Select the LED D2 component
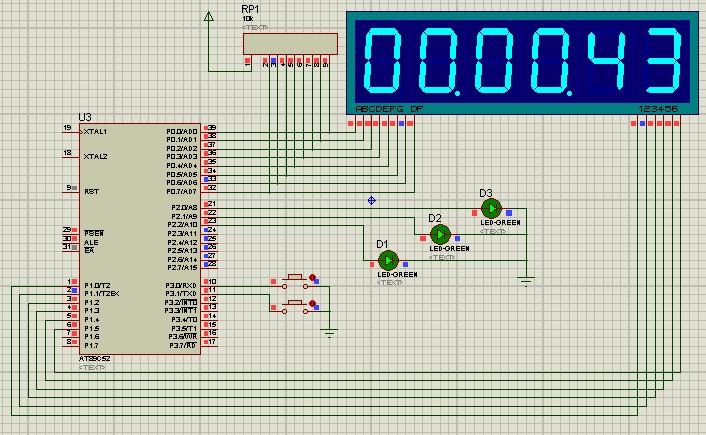Screen dimensions: 706x435 click(440, 234)
